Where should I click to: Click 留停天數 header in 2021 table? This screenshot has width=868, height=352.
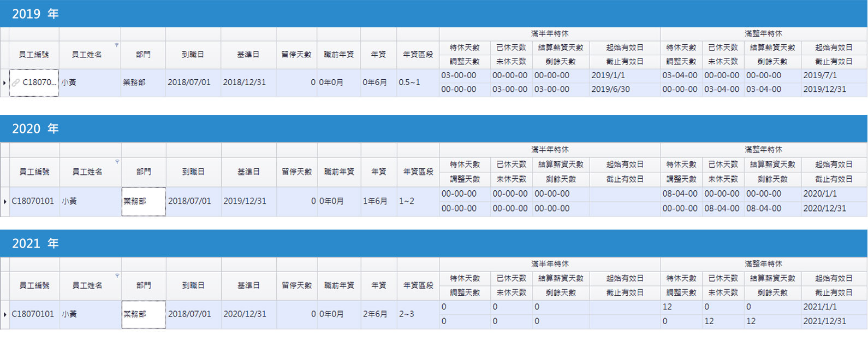pos(296,285)
